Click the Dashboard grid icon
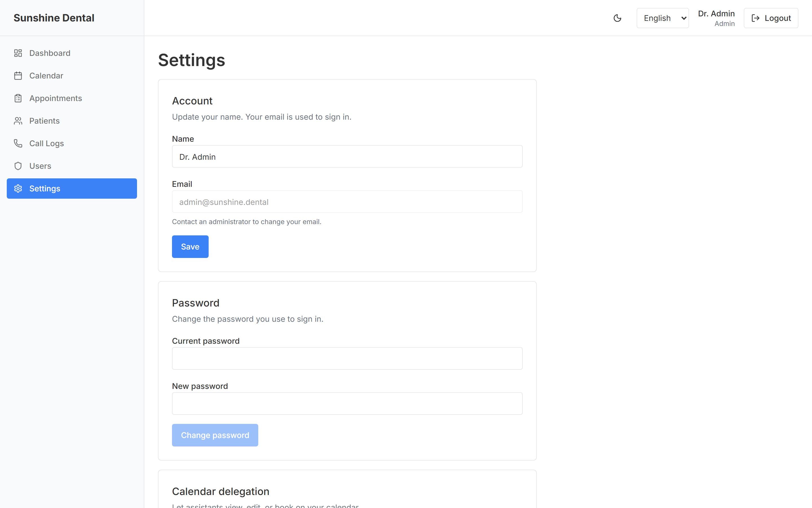 [x=18, y=53]
